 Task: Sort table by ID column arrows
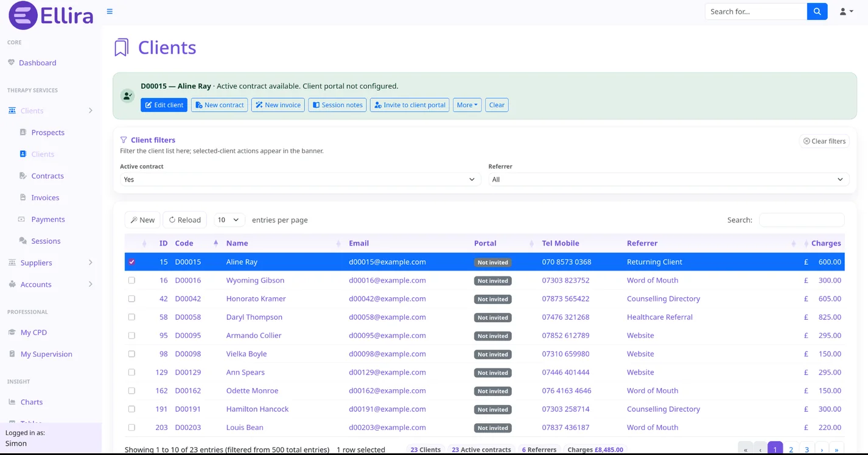[144, 243]
